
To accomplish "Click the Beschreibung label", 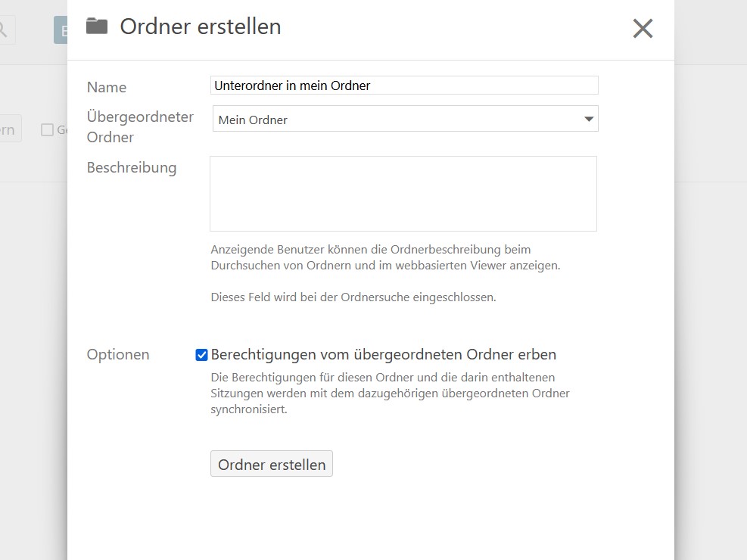I will pos(132,167).
